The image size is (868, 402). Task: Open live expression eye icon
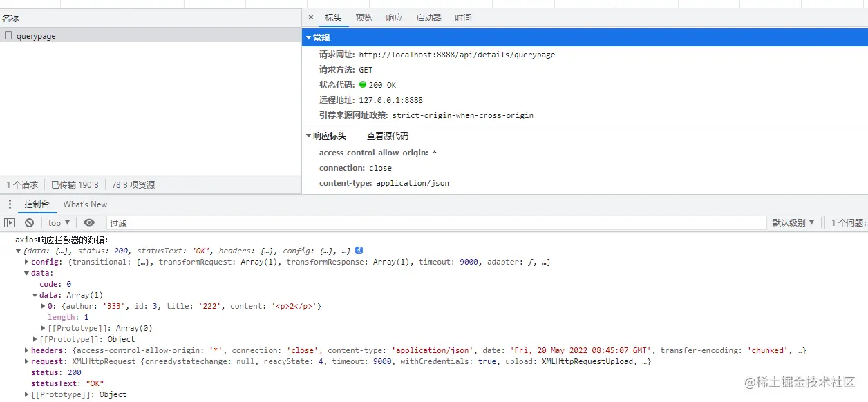point(89,222)
